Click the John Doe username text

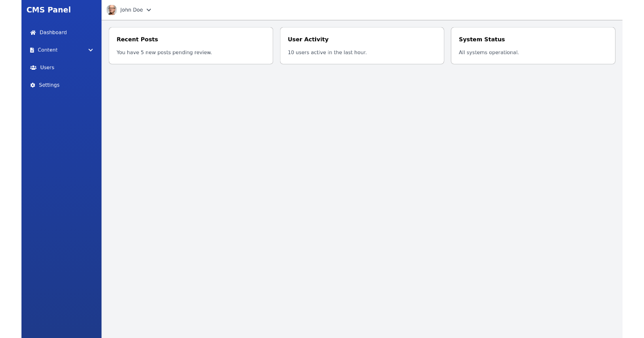(x=131, y=10)
